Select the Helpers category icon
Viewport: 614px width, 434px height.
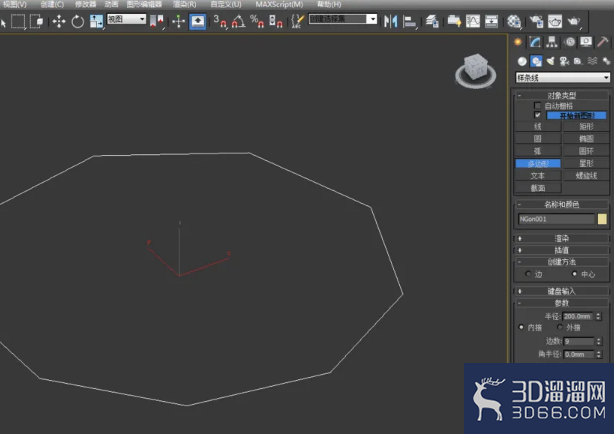tap(578, 61)
